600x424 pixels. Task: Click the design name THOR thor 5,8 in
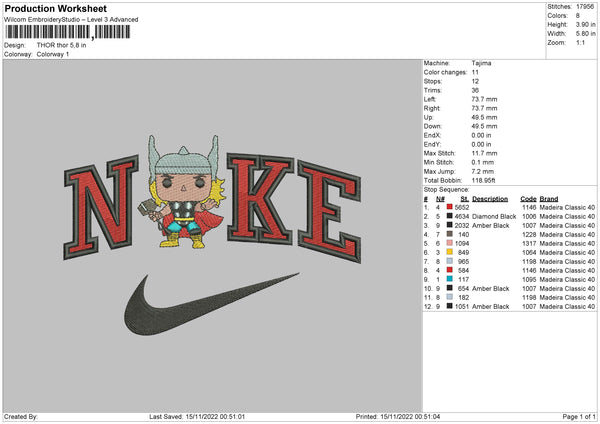pyautogui.click(x=61, y=45)
